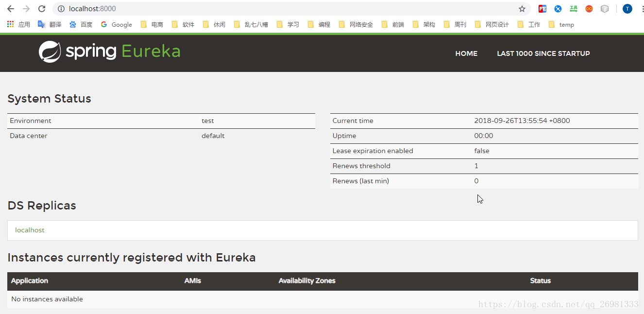Open the green tools extension icon

coord(574,9)
